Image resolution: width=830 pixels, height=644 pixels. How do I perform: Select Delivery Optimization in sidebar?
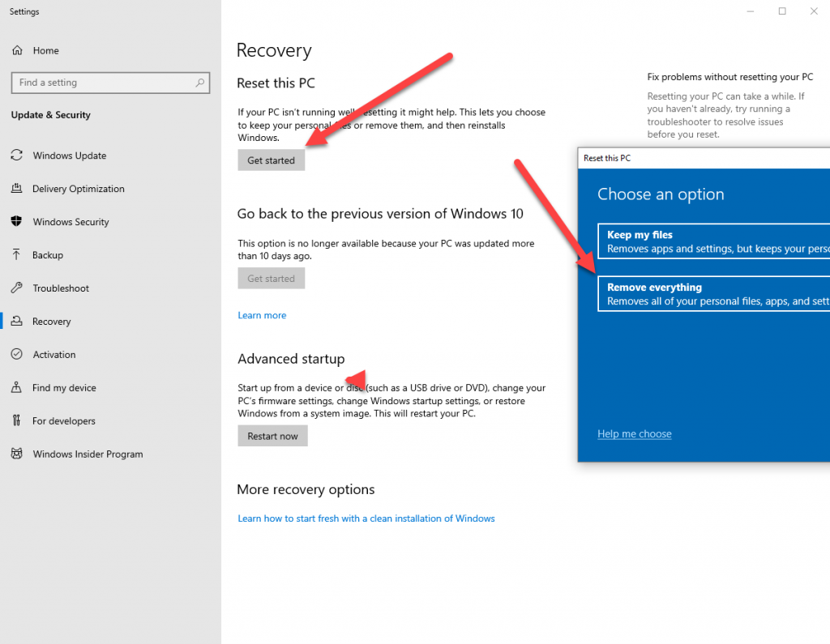point(79,189)
